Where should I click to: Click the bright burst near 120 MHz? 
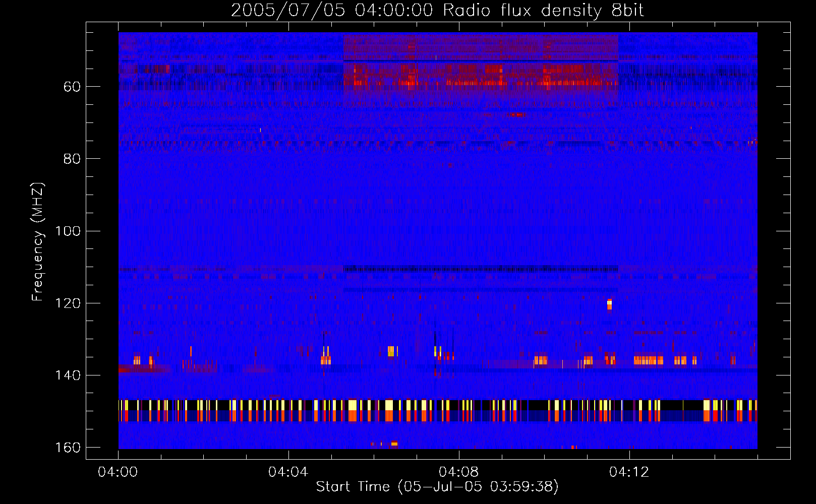pyautogui.click(x=609, y=304)
